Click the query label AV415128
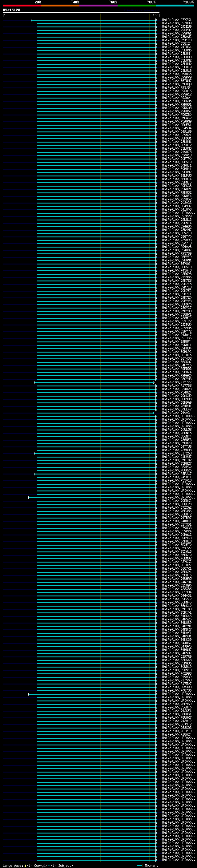This screenshot has height=868, width=197. (x=11, y=10)
